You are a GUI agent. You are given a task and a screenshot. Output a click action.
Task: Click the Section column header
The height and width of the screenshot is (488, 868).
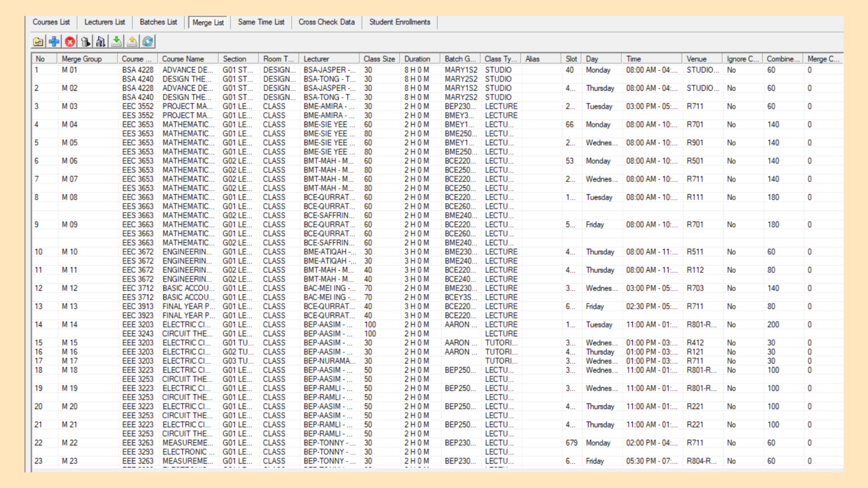click(x=239, y=59)
